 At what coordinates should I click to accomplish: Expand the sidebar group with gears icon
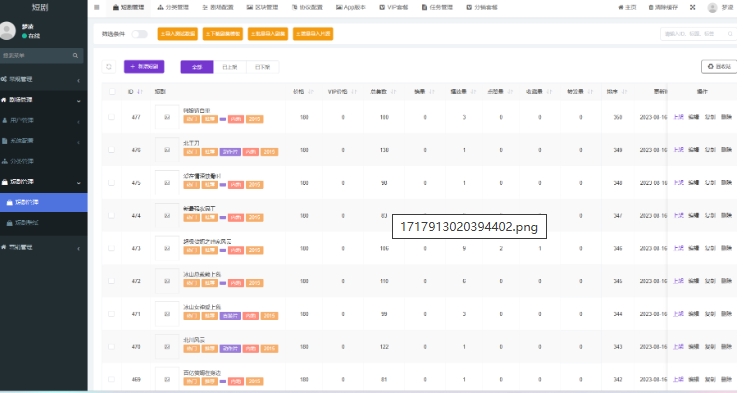(x=43, y=79)
